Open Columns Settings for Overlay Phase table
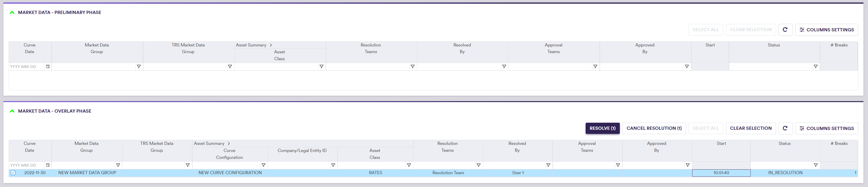The height and width of the screenshot is (187, 868). pos(826,128)
